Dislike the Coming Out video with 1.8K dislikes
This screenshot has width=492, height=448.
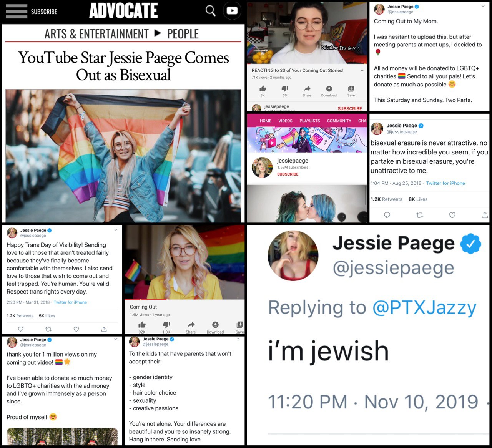[x=166, y=325]
